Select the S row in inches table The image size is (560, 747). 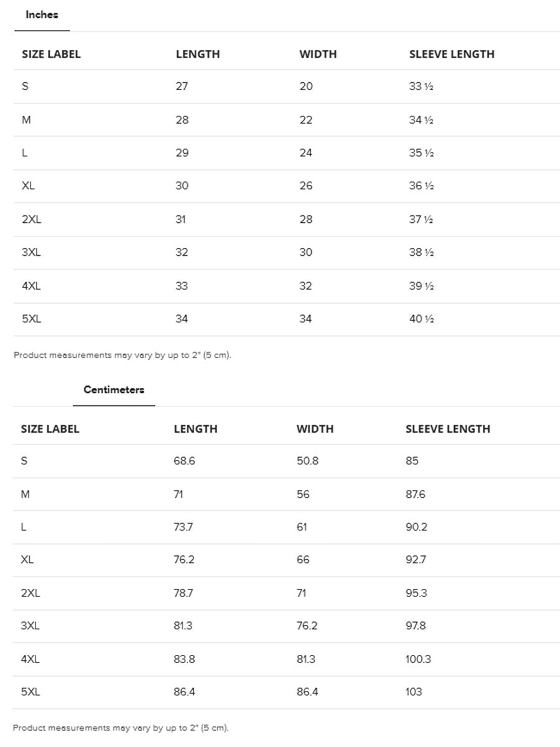287,87
